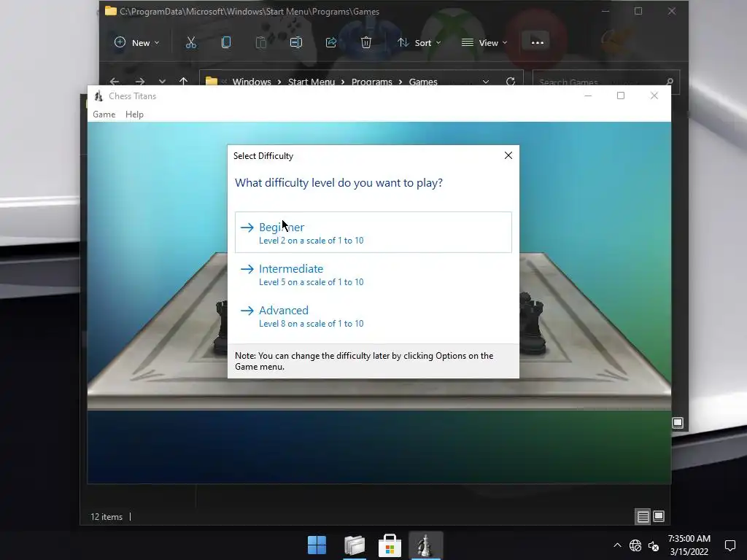Click the Rename icon in File Explorer toolbar
The height and width of the screenshot is (560, 747).
pyautogui.click(x=296, y=42)
